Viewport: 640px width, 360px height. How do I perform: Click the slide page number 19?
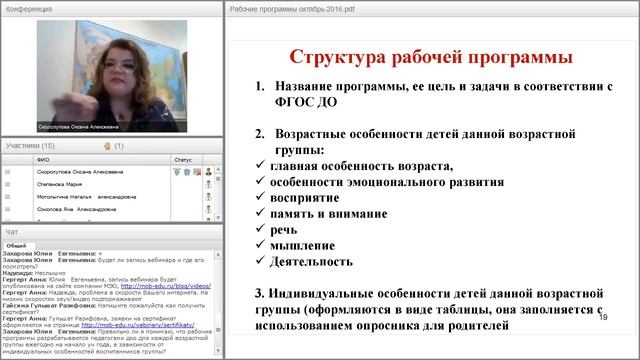pos(603,317)
